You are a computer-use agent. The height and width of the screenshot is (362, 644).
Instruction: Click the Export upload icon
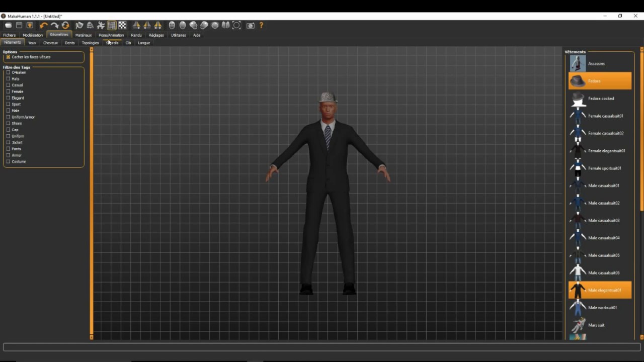coord(30,25)
